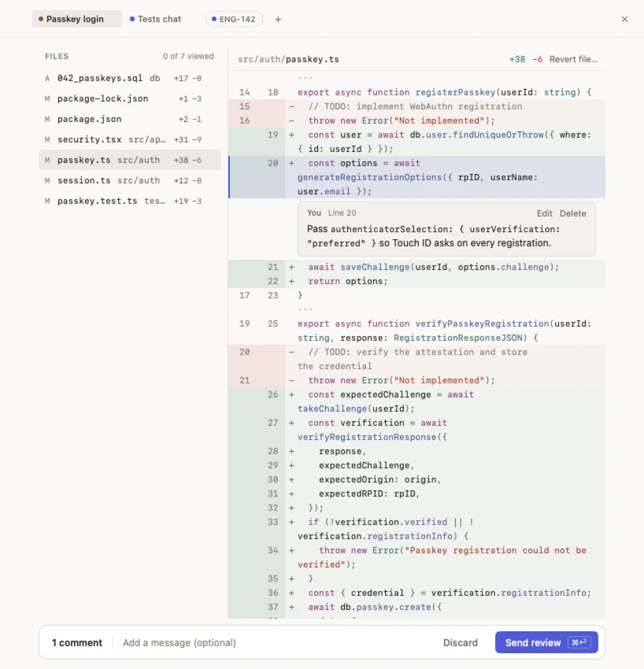Image resolution: width=644 pixels, height=669 pixels.
Task: Select passkey.ts in the file list
Action: [x=130, y=160]
